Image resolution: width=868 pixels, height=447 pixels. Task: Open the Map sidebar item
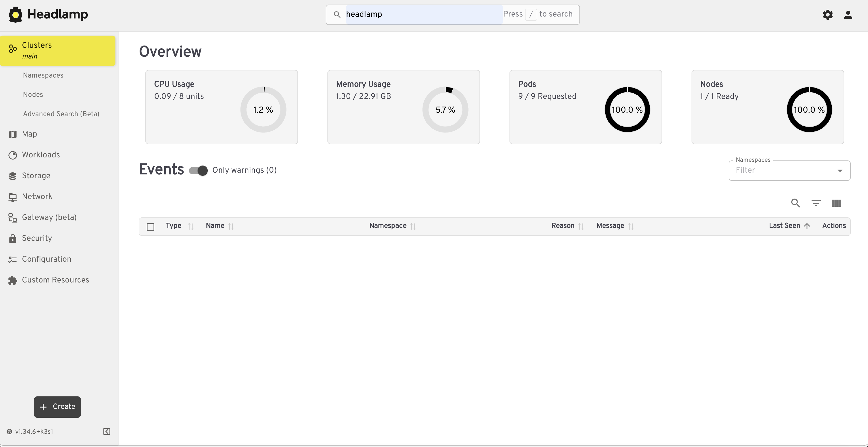point(29,134)
